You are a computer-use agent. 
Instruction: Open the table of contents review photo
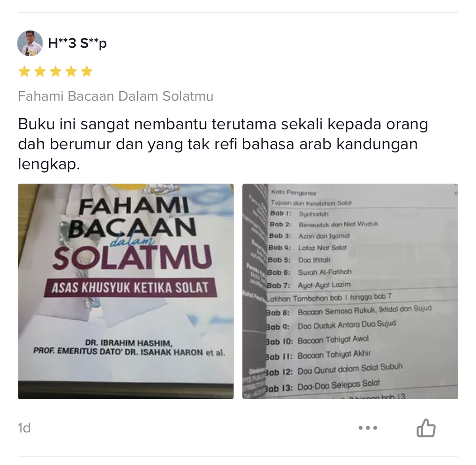[x=350, y=291]
